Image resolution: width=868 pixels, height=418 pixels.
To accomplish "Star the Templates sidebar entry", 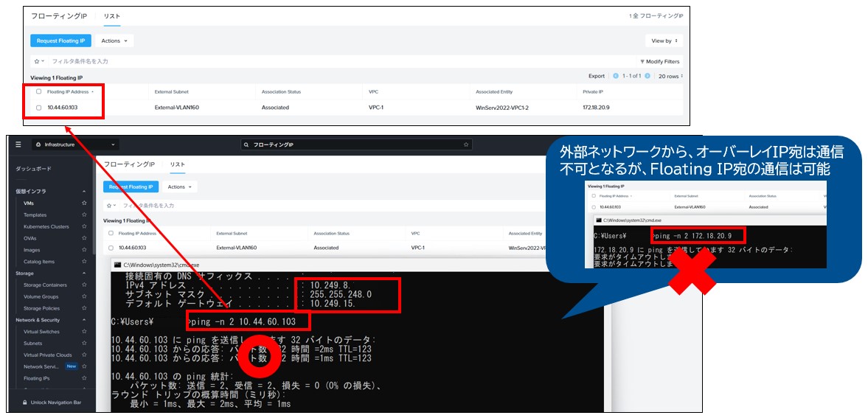I will coord(85,215).
